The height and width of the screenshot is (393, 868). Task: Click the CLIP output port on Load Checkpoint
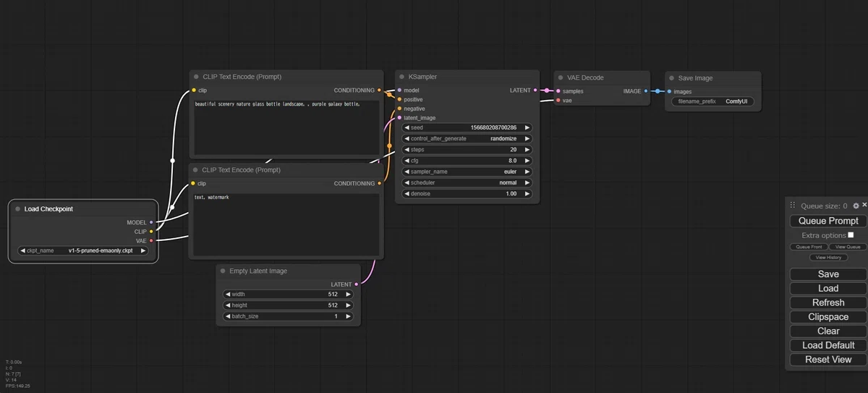(x=151, y=232)
